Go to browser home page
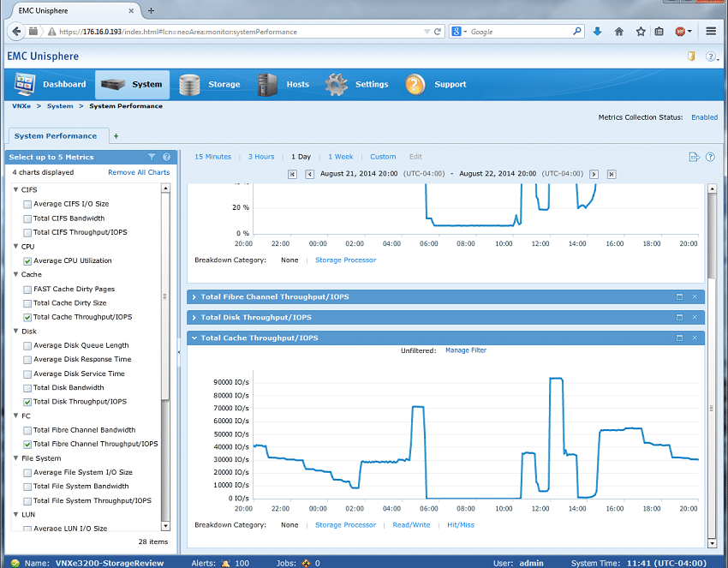 619,32
